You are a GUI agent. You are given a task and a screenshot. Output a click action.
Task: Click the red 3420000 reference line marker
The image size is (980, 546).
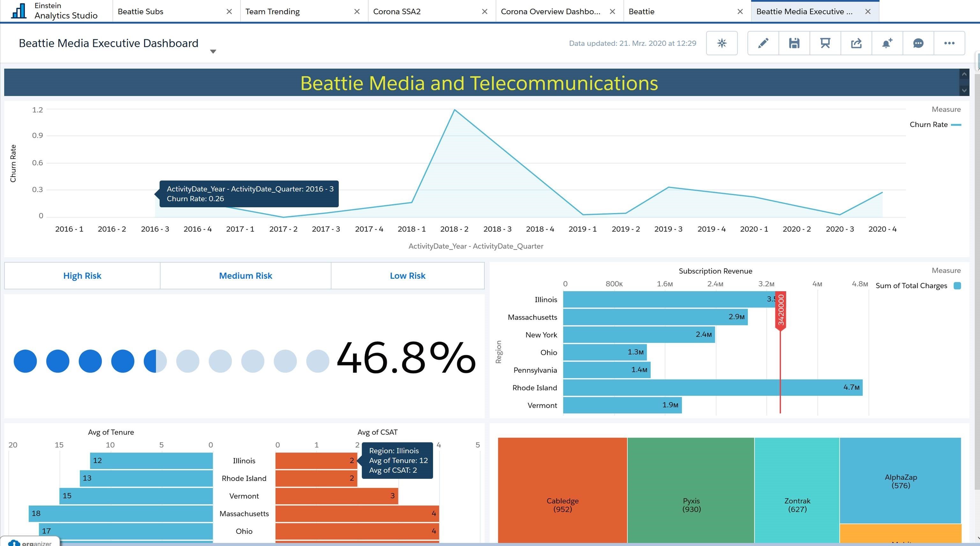pos(781,310)
